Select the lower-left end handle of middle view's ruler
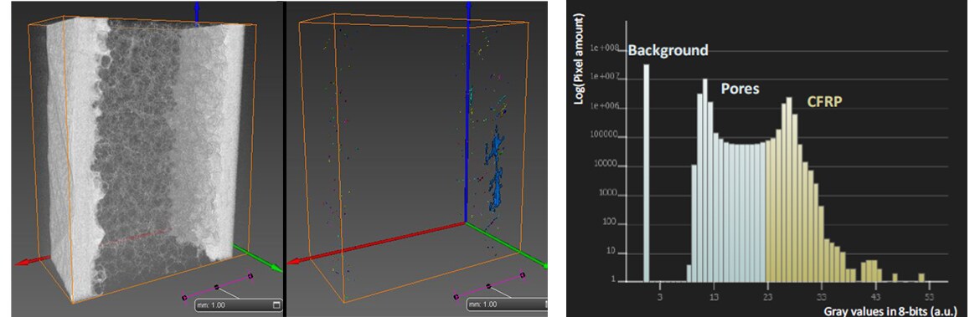The image size is (980, 317). [456, 297]
